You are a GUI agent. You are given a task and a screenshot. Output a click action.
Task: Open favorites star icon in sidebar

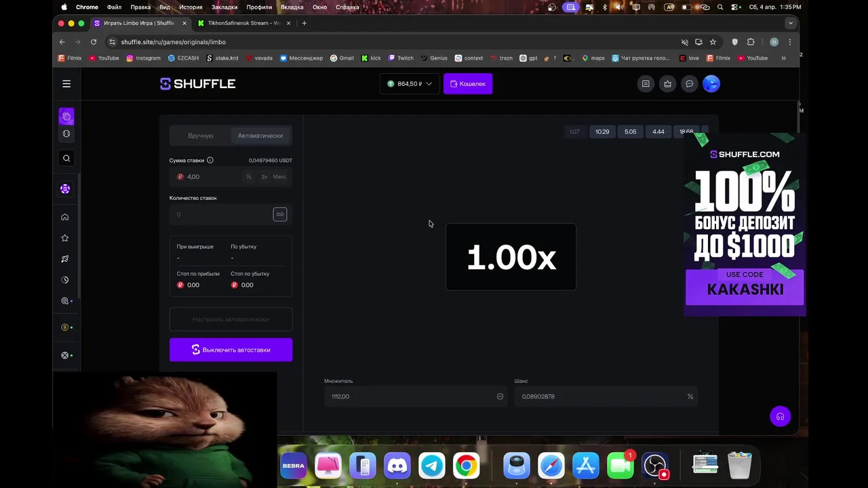[65, 238]
